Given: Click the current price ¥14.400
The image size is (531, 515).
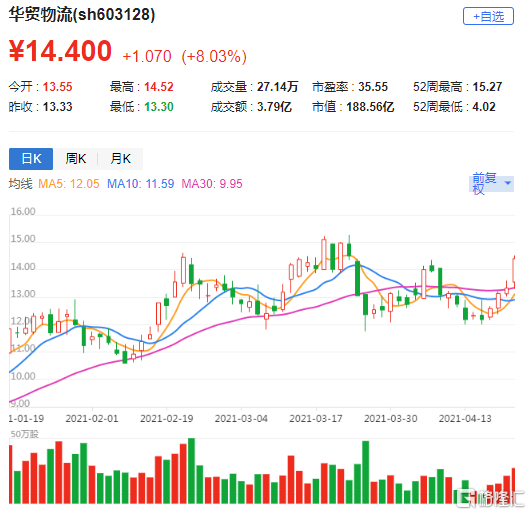Looking at the screenshot, I should click(x=60, y=51).
